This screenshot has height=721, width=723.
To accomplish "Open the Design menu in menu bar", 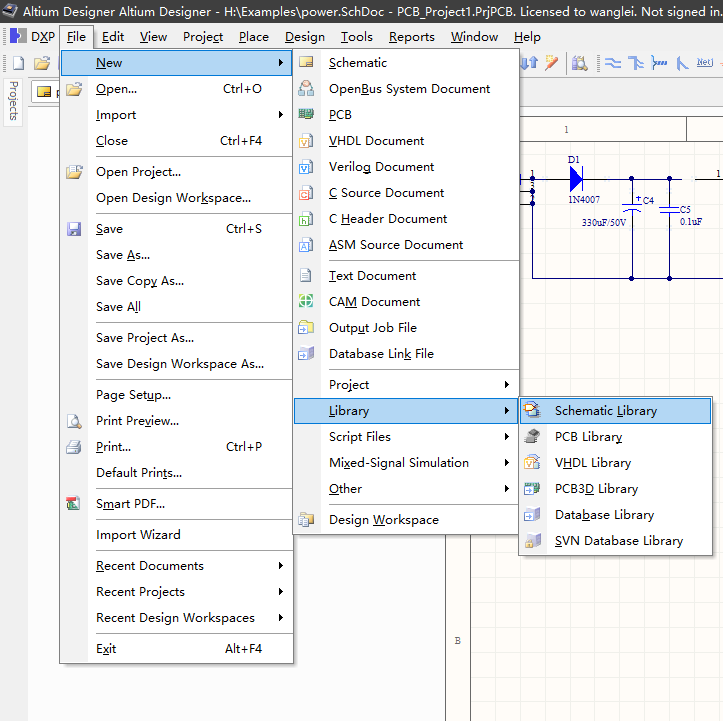I will tap(304, 37).
